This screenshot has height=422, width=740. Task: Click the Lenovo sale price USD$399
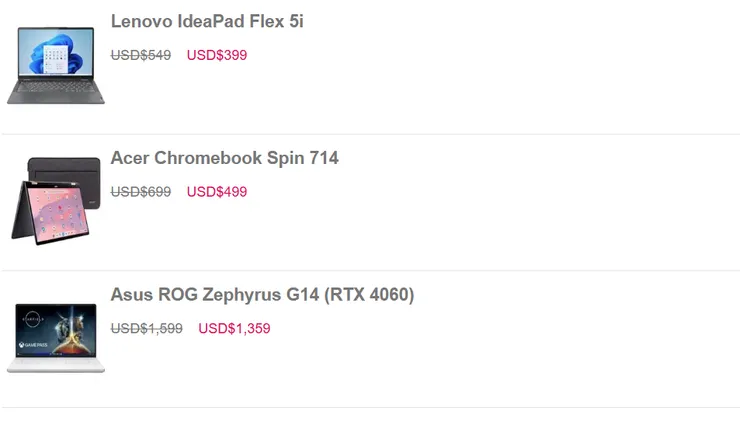[217, 55]
